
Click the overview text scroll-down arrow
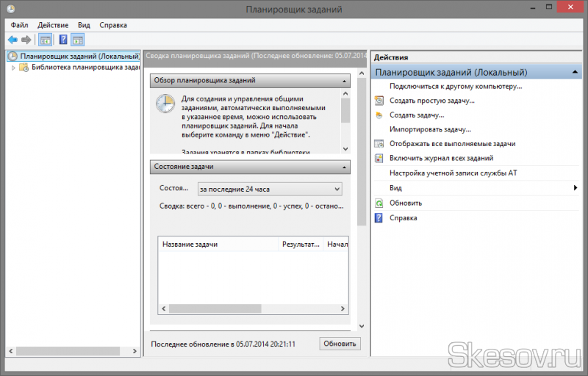point(345,149)
